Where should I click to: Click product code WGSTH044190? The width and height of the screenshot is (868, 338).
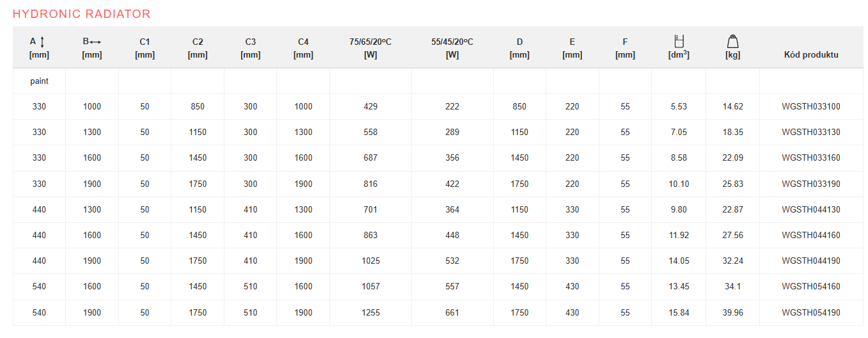pos(810,261)
